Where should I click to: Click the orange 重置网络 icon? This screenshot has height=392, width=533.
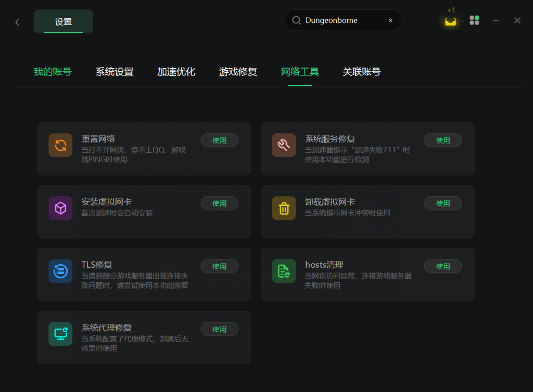pyautogui.click(x=60, y=145)
